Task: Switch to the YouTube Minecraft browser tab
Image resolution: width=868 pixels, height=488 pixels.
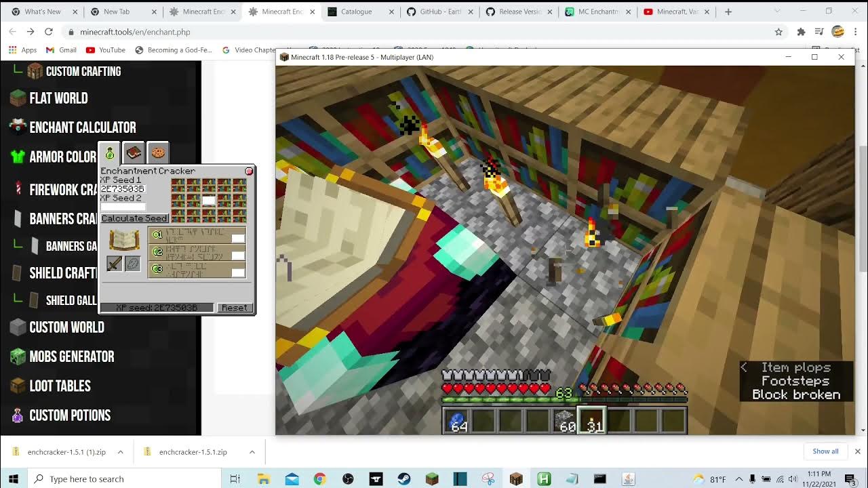Action: click(x=678, y=12)
